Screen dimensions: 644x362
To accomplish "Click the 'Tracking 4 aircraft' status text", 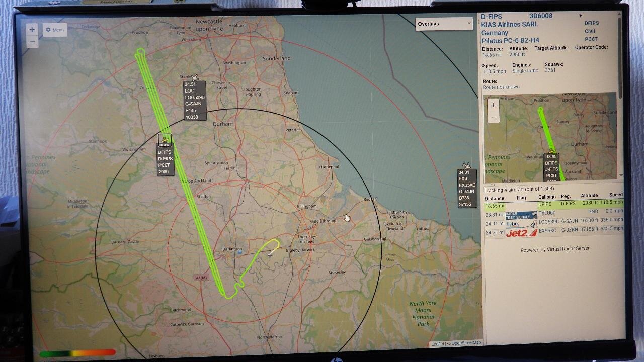I will pyautogui.click(x=519, y=190).
